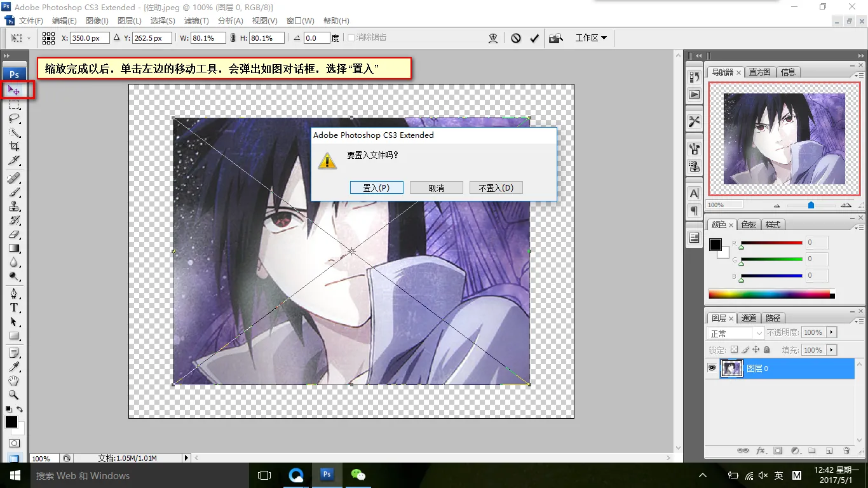Select the Slice tool

(x=14, y=160)
